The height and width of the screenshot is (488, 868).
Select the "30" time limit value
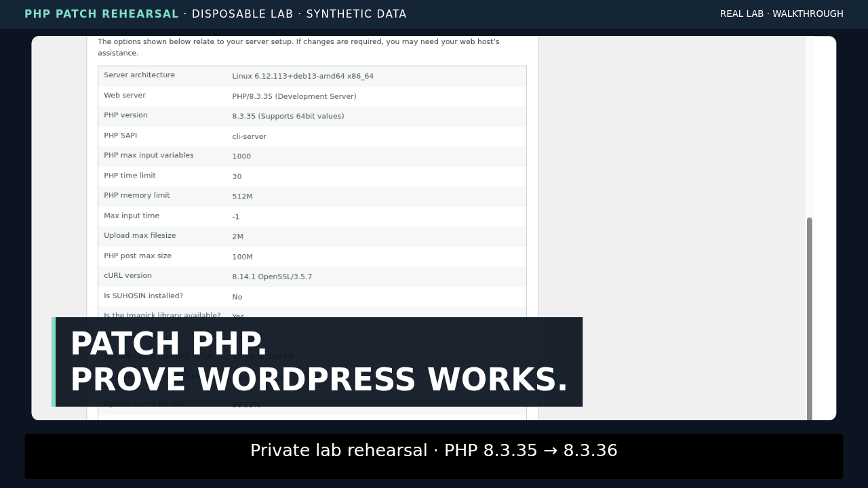tap(237, 177)
